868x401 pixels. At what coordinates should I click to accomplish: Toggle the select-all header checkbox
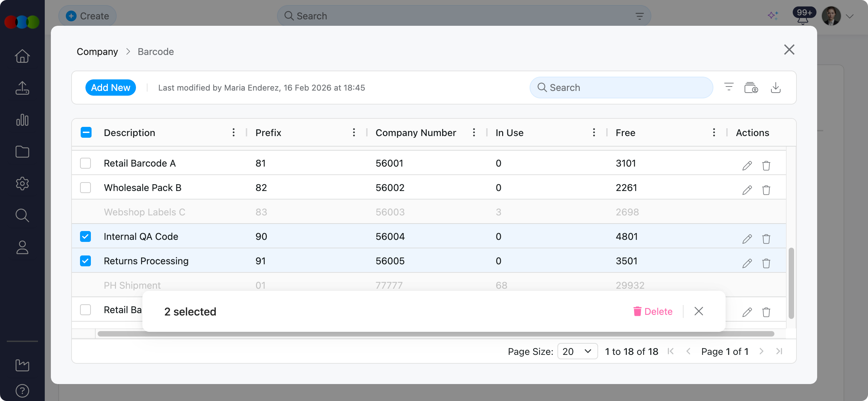point(86,132)
